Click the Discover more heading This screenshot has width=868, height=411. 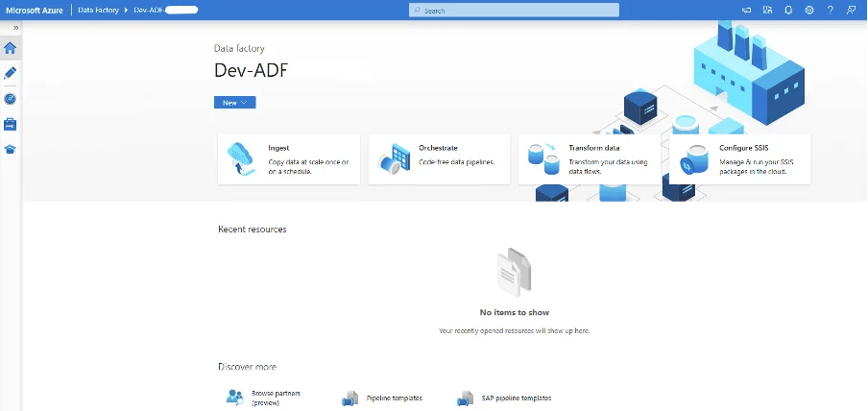pos(247,367)
